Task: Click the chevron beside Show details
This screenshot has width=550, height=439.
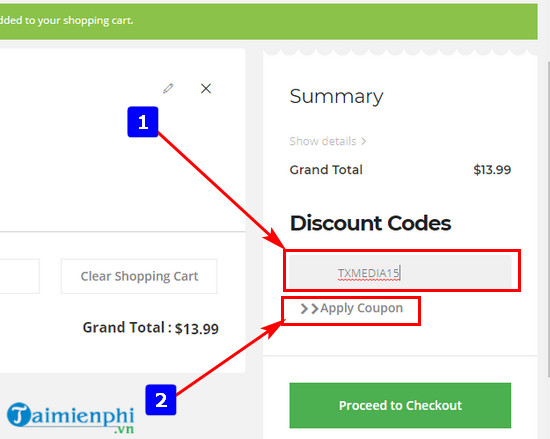Action: coord(364,141)
